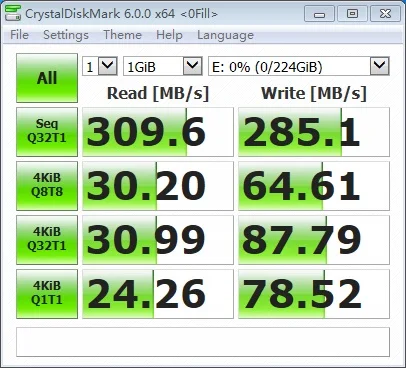
Task: Click the Write [MB/s] column header
Action: coord(314,93)
